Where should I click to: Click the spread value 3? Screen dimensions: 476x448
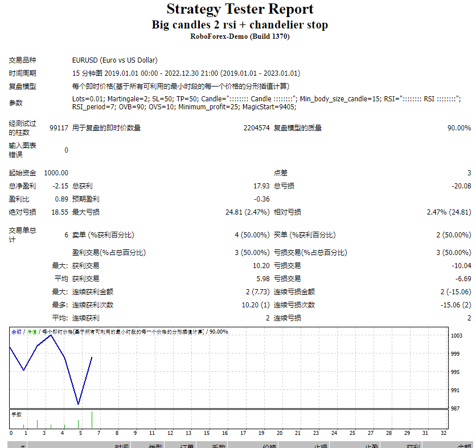tap(469, 172)
